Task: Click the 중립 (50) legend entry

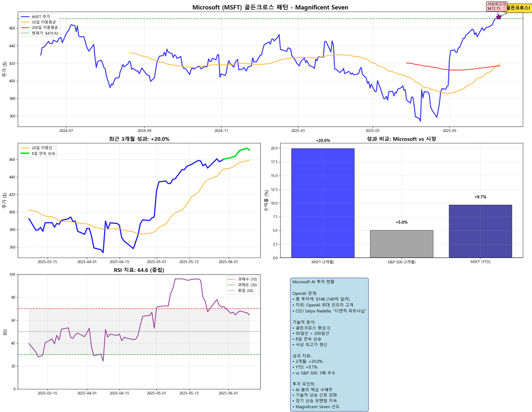Action: [245, 291]
